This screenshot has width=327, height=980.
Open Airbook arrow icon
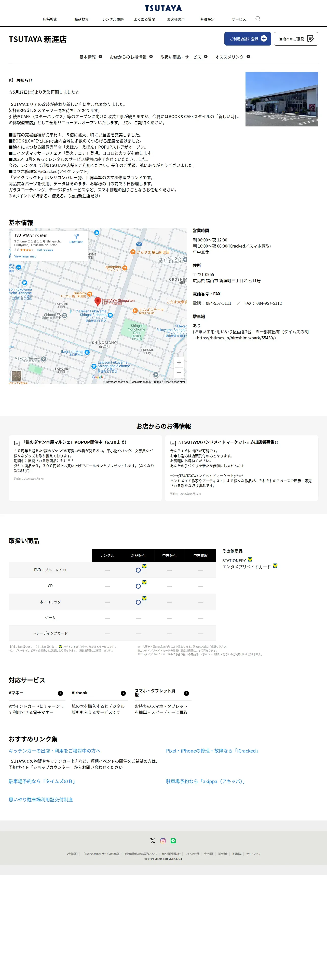[x=123, y=693]
